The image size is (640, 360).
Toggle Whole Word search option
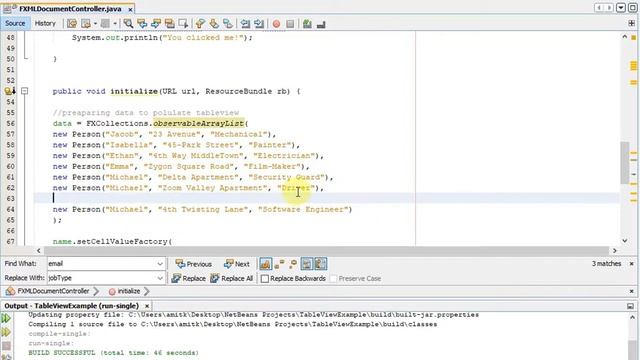click(280, 264)
